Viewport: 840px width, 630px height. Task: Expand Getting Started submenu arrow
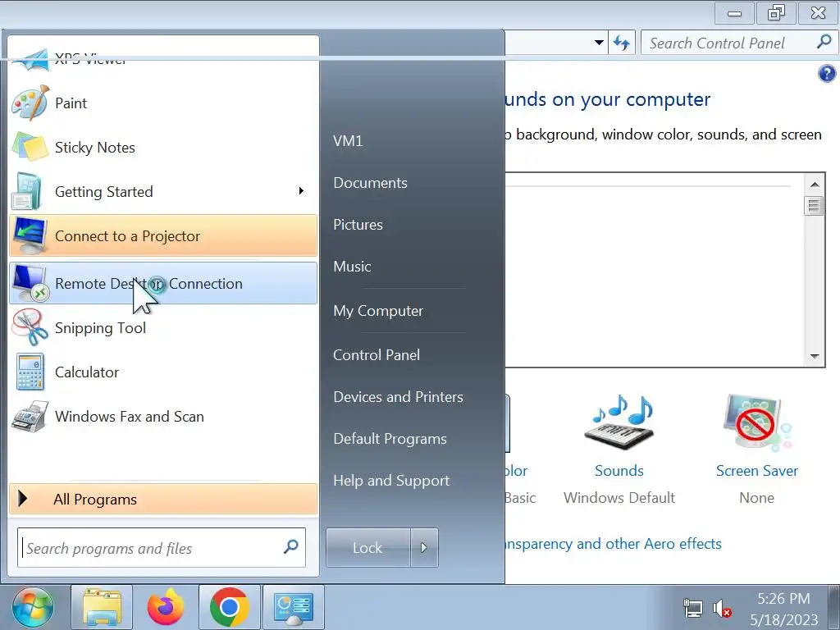pyautogui.click(x=301, y=190)
